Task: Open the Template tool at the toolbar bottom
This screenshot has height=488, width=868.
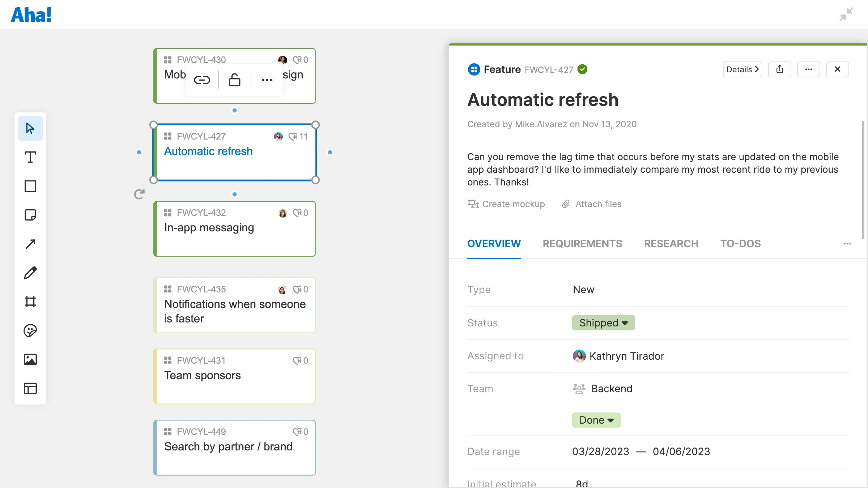Action: point(30,388)
